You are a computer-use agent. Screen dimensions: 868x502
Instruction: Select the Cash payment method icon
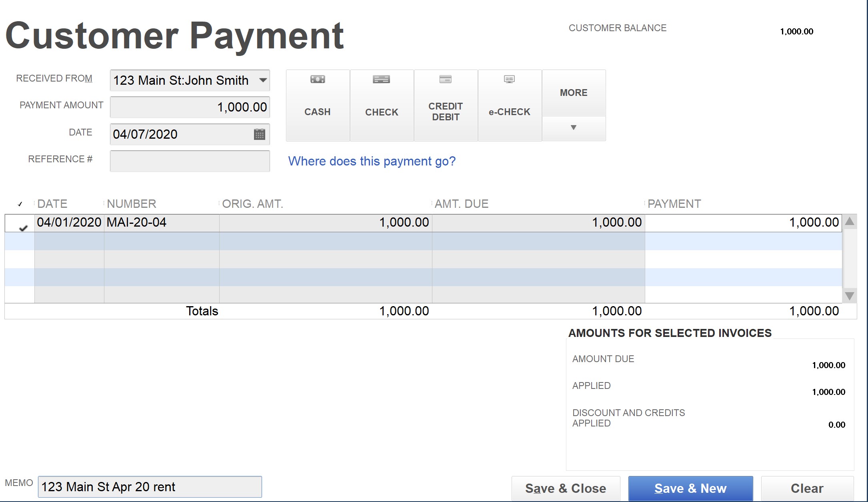point(317,105)
